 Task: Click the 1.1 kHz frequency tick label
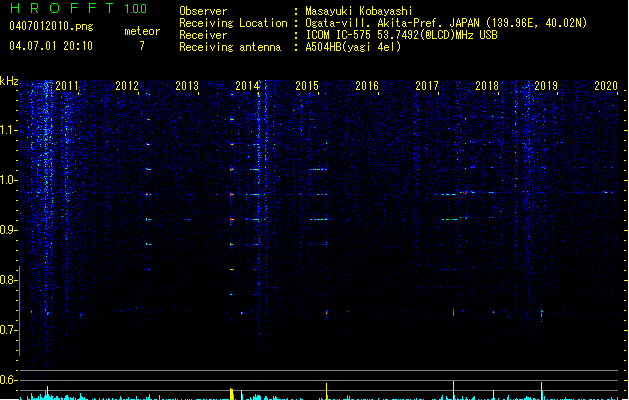[x=8, y=130]
